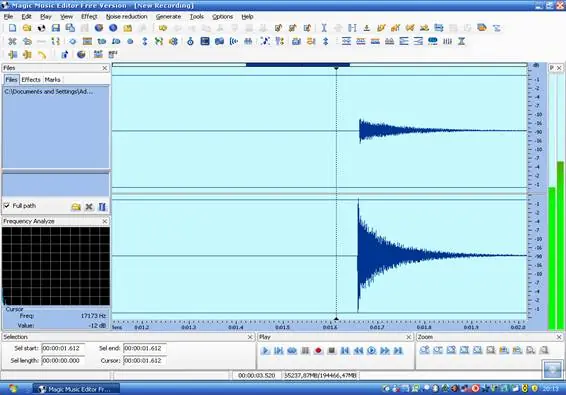Click the 0:01.7 mark on time ruler
Viewport: 566px width, 395px height.
377,327
